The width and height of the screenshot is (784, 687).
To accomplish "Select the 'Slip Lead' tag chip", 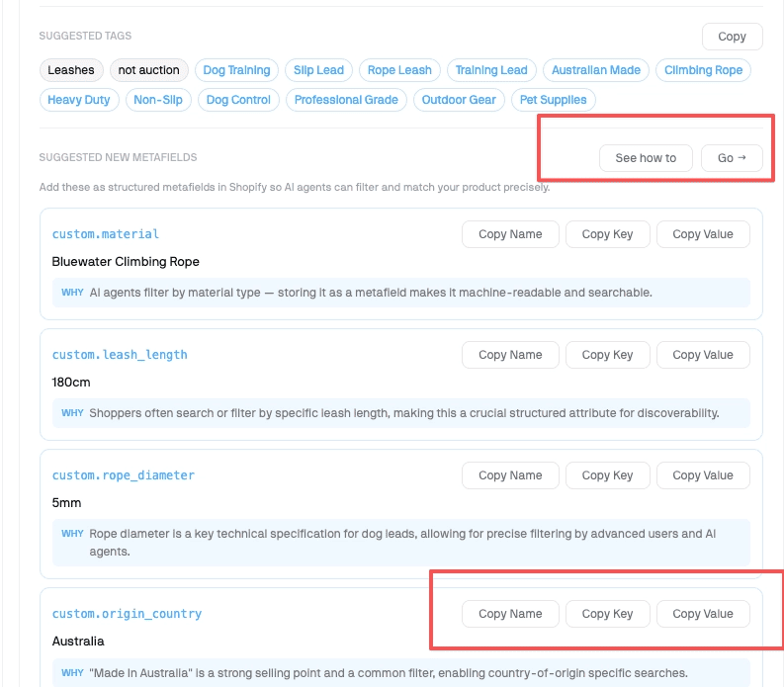I will click(x=318, y=70).
